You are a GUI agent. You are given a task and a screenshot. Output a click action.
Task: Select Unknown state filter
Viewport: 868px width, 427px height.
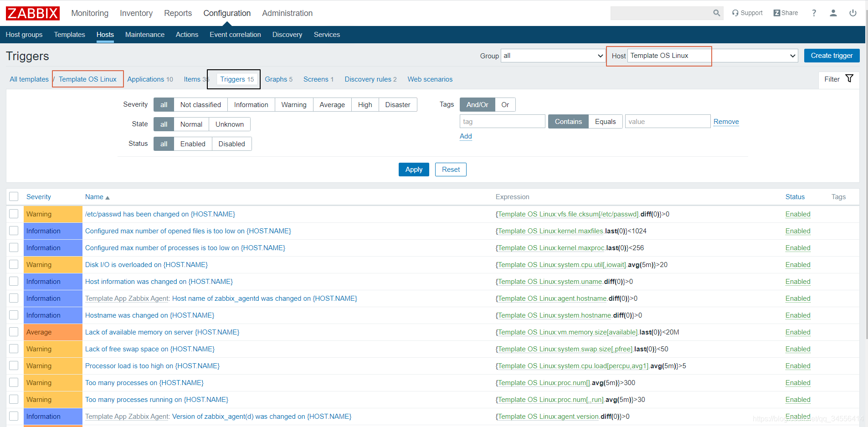[x=230, y=124]
